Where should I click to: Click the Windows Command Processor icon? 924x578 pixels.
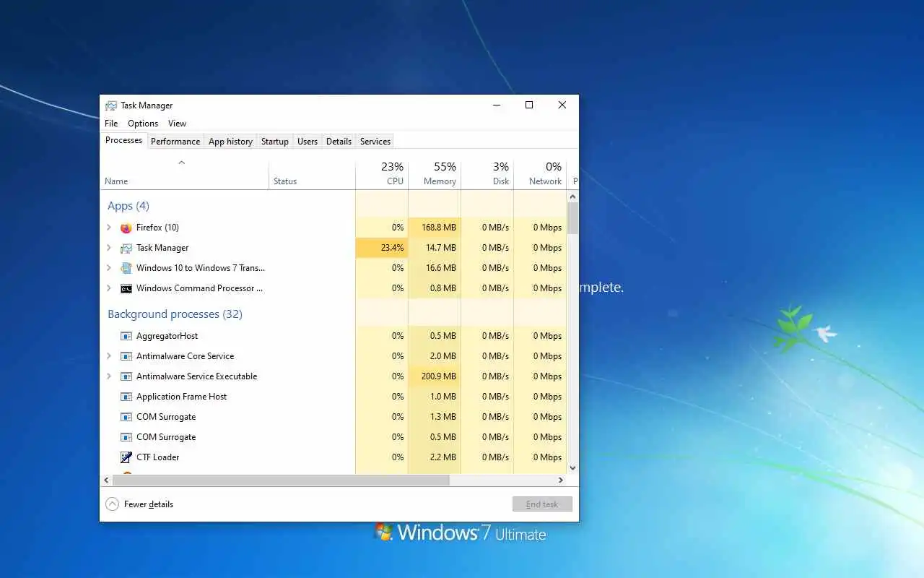click(x=126, y=288)
